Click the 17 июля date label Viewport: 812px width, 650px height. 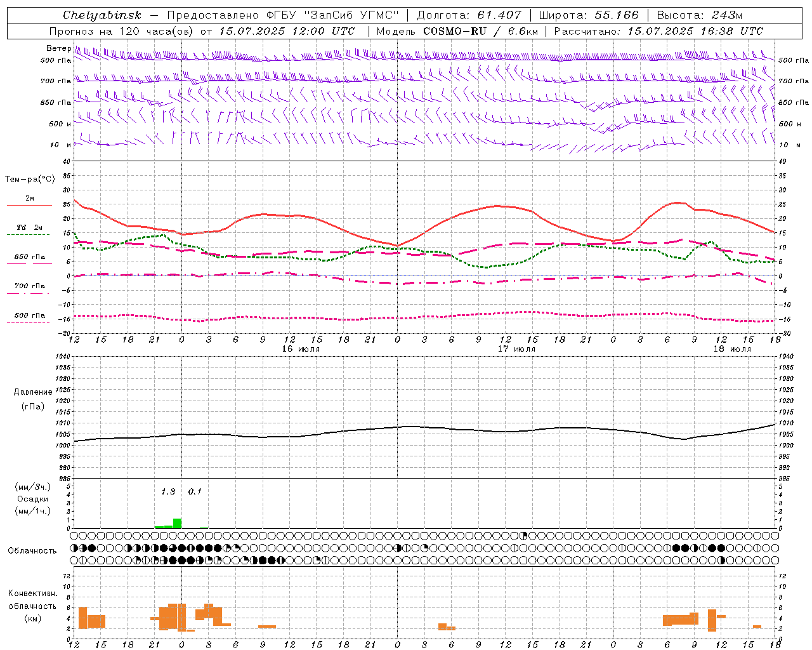(x=516, y=349)
